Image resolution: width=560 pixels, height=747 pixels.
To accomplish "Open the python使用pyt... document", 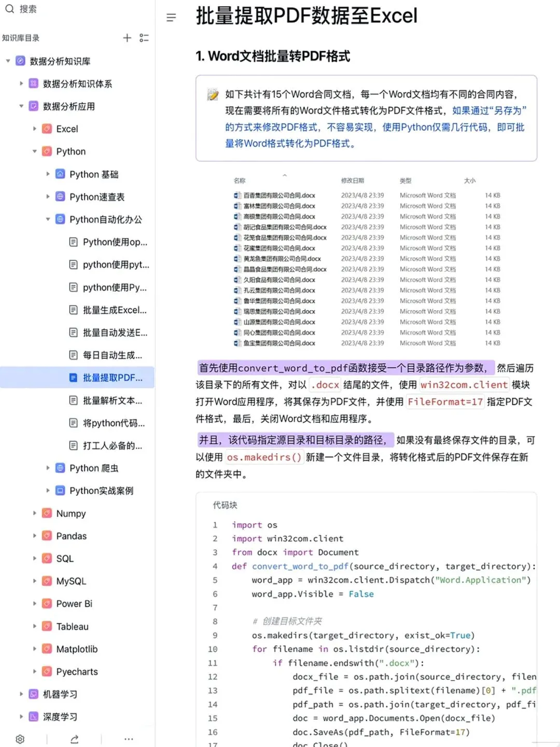I will (x=116, y=265).
